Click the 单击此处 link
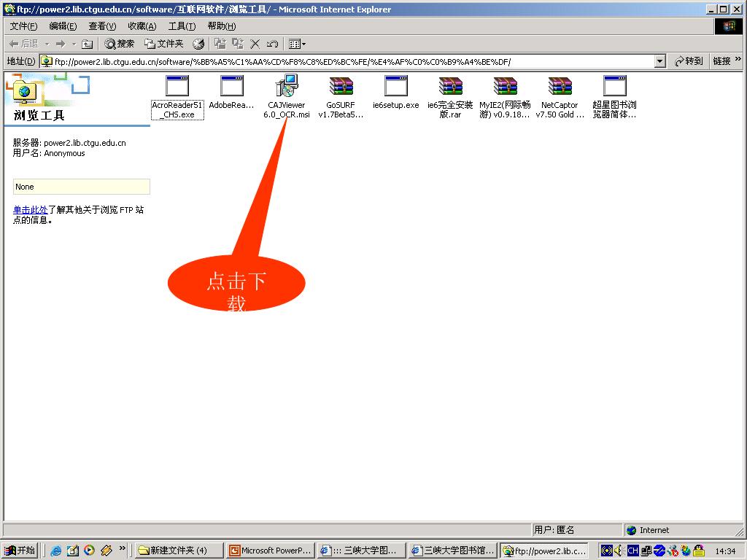This screenshot has height=560, width=747. point(30,210)
